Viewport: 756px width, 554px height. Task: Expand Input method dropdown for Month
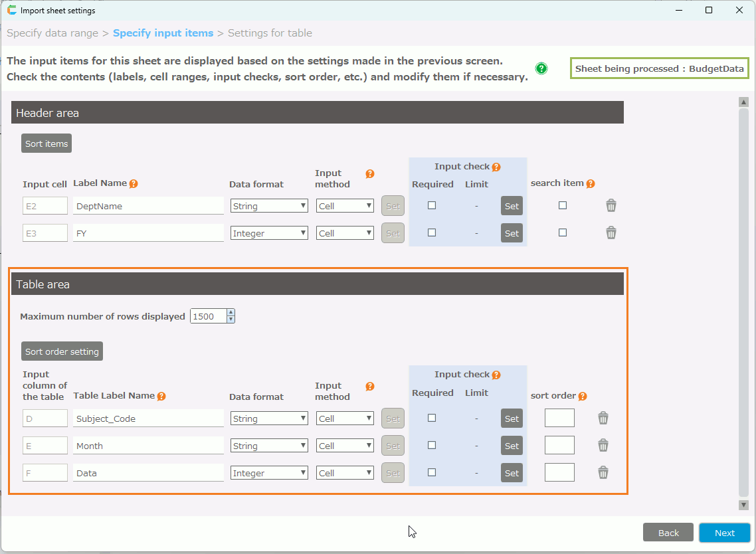345,446
